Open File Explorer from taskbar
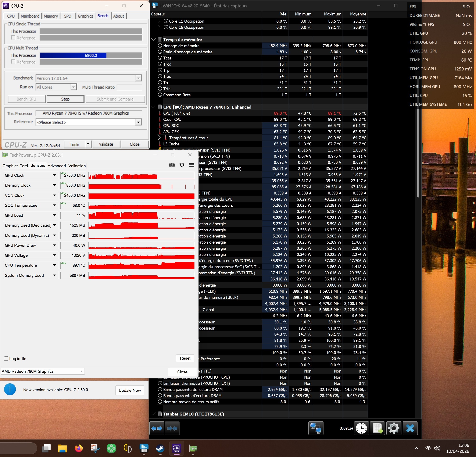Screen dimensions: 476x457 point(62,448)
